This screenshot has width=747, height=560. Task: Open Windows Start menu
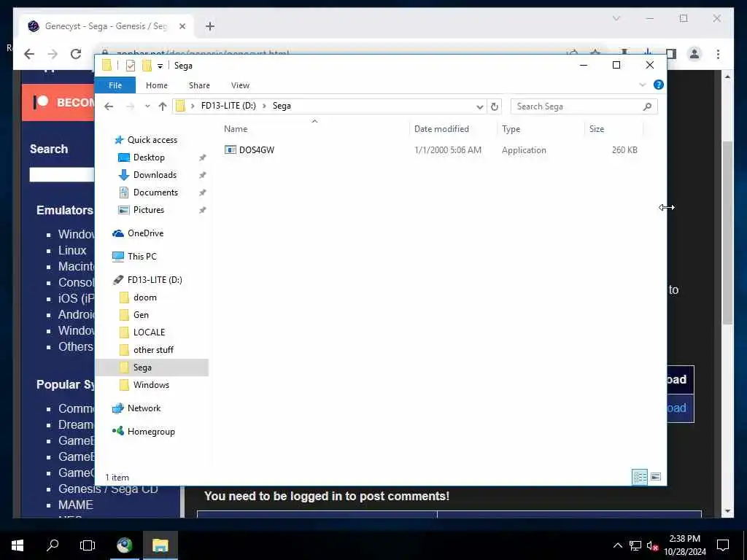point(18,545)
